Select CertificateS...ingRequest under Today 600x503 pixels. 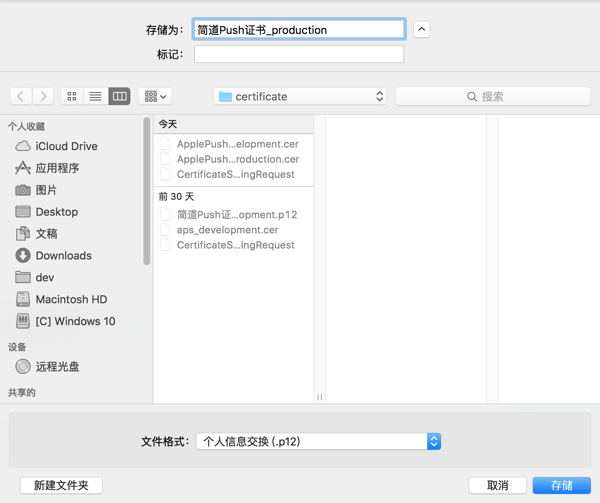click(235, 174)
